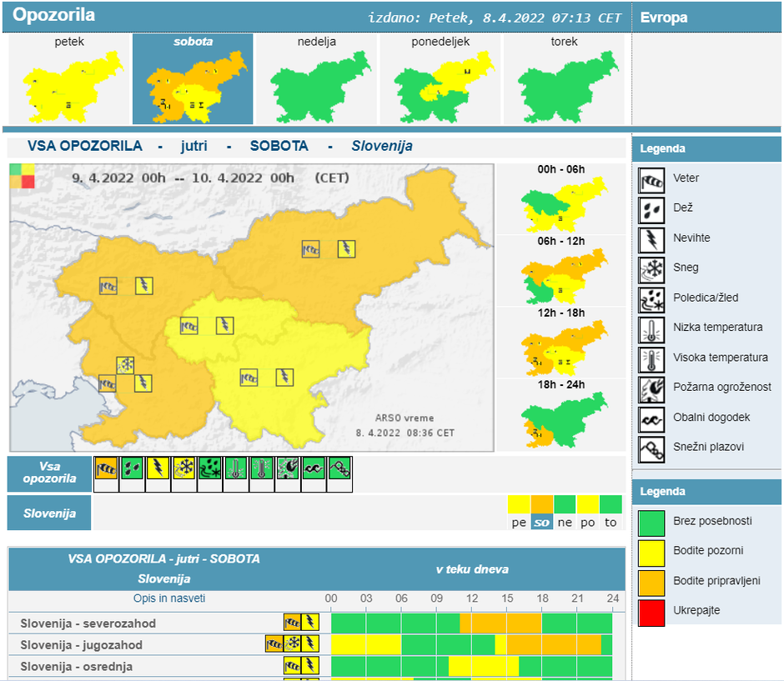Open the ponedeljek forecast map tab
The image size is (784, 681).
point(440,79)
